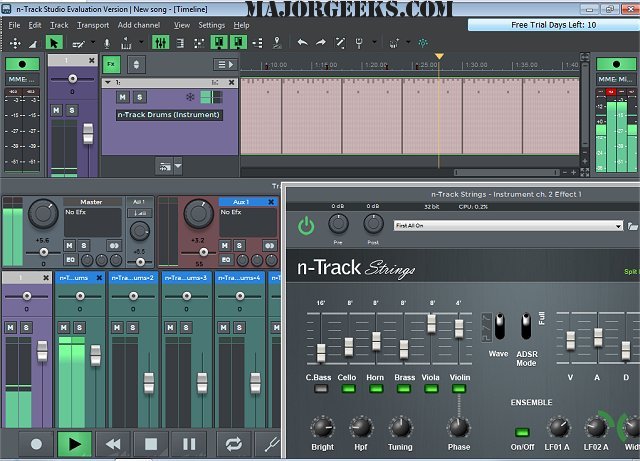
Task: Click the Fx button above track list
Action: [x=110, y=63]
